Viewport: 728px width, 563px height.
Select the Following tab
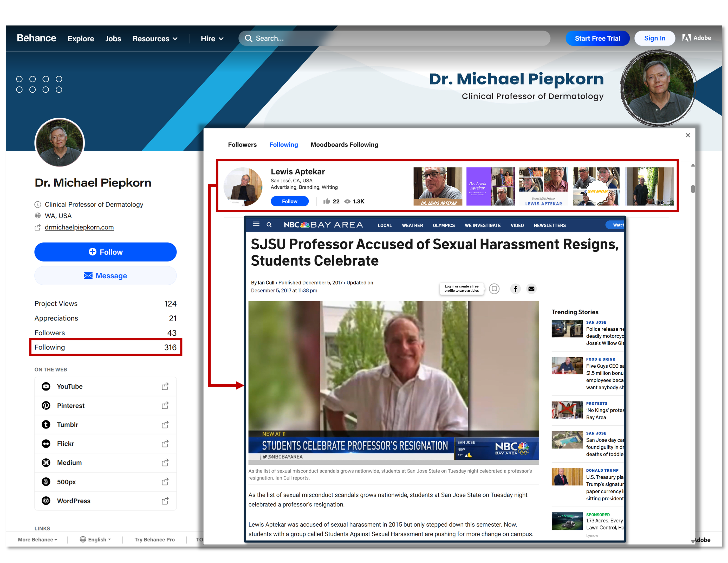(x=284, y=145)
